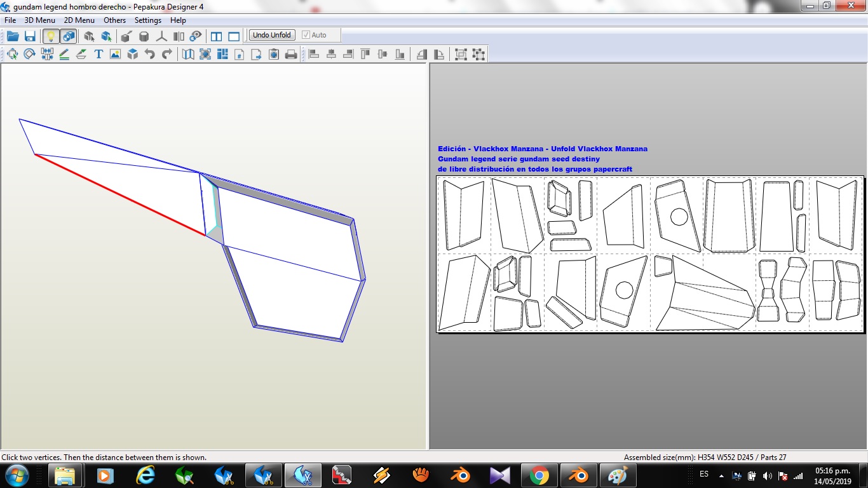Select the rotate parts tool
Screen dimensions: 868x488
click(x=29, y=55)
